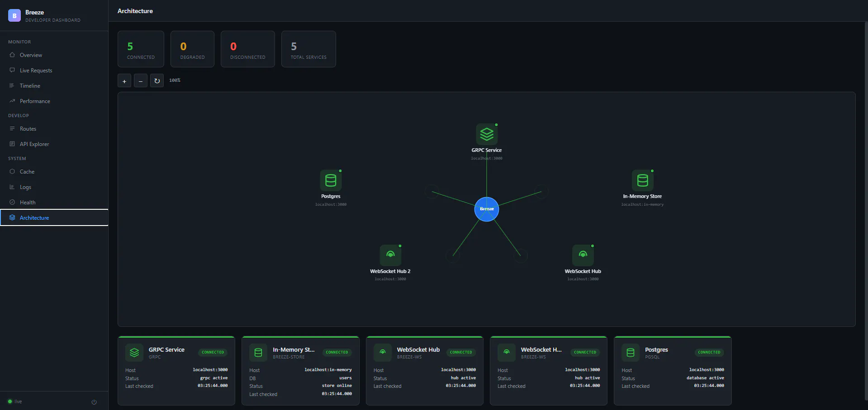The image size is (868, 410).
Task: Click the API Explorer document icon
Action: [12, 144]
